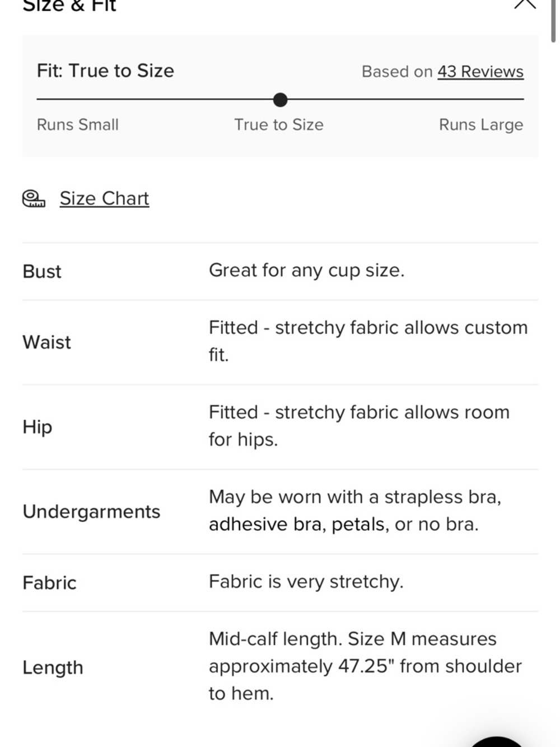Select the Hip row label
This screenshot has width=560, height=747.
coord(38,427)
